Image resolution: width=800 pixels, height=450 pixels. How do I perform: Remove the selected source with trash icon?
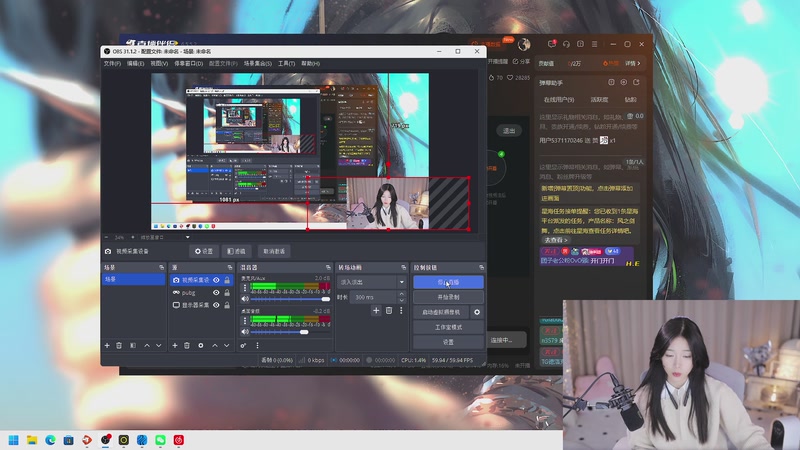187,345
